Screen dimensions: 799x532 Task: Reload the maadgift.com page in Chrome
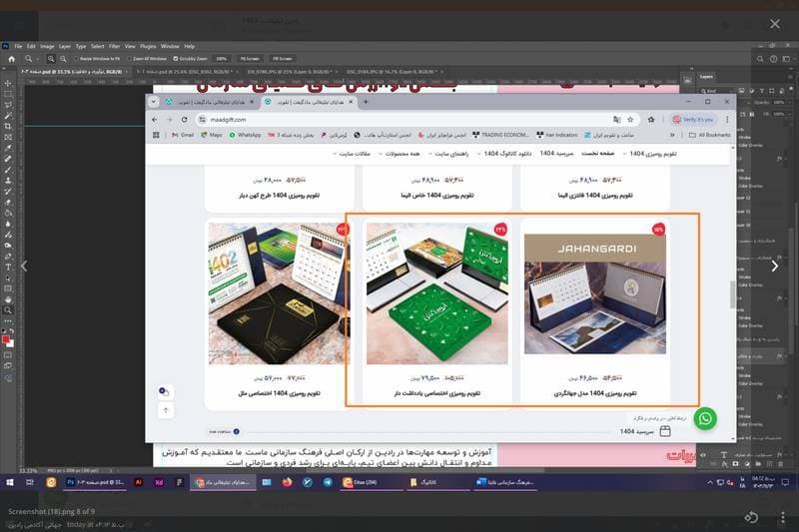(x=185, y=120)
